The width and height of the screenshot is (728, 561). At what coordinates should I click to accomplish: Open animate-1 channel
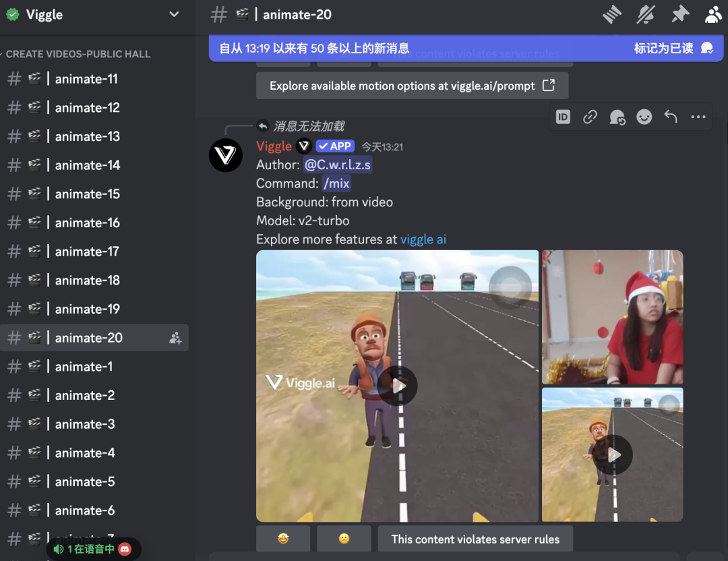(x=94, y=367)
